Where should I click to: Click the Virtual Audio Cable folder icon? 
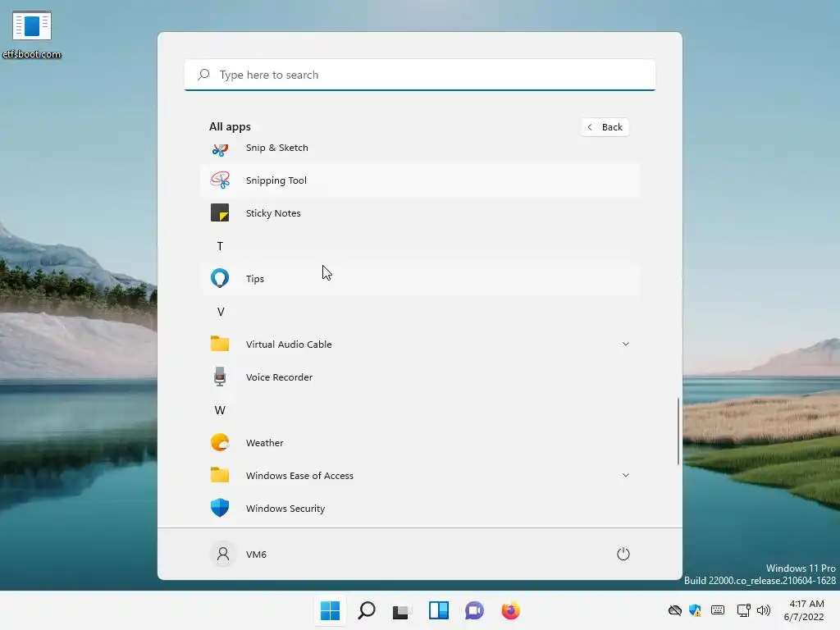point(220,344)
